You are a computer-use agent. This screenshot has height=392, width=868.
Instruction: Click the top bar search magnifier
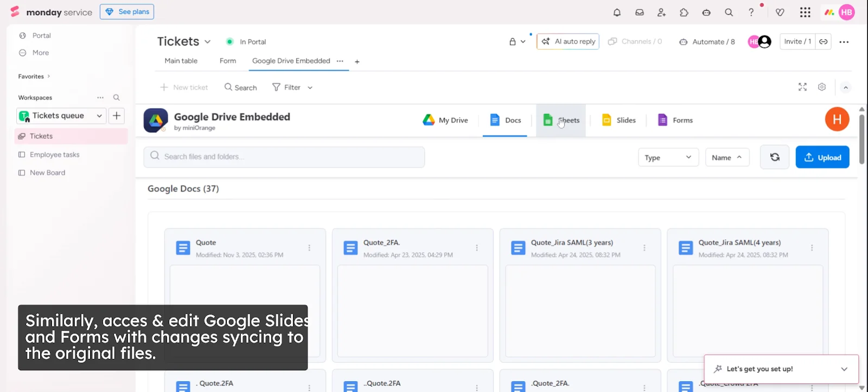(x=729, y=12)
